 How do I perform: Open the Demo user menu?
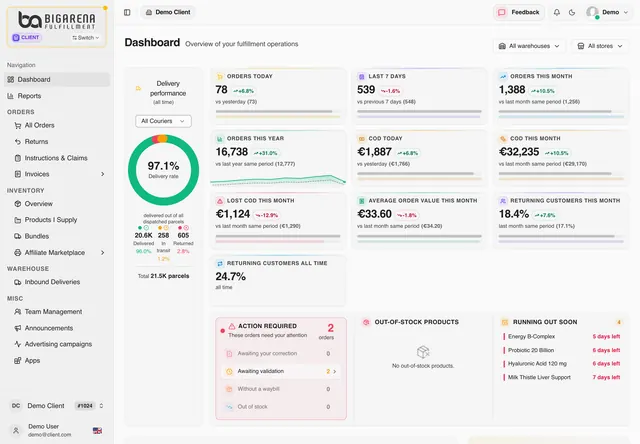click(608, 12)
